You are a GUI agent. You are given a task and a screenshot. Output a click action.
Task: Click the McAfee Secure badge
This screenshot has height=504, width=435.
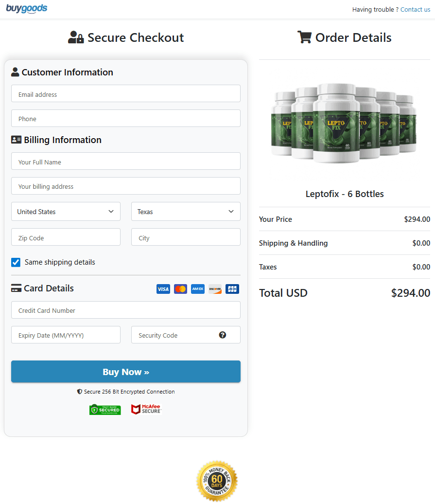tap(146, 409)
